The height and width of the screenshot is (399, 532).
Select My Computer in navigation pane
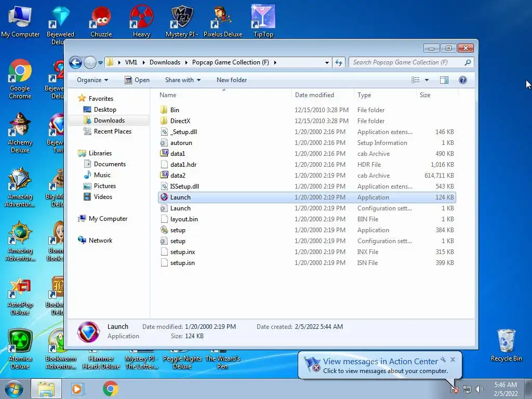pos(108,219)
